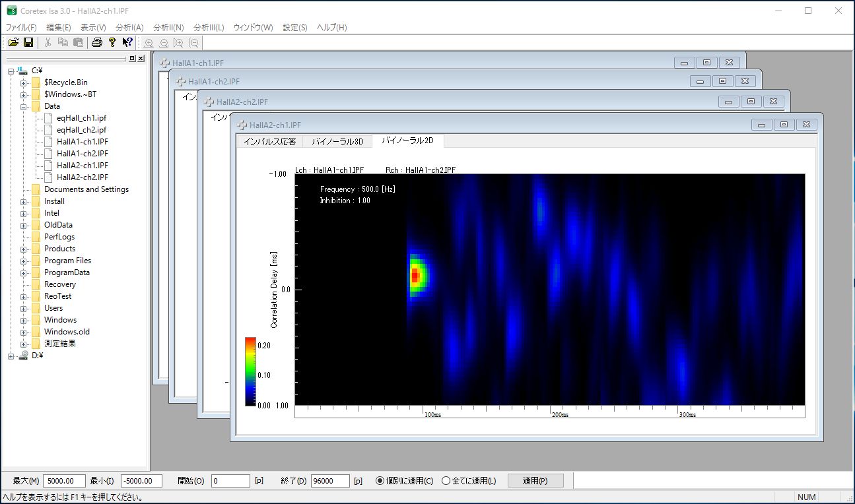This screenshot has height=504, width=855.
Task: Collapse the C:¥ drive node
Action: pyautogui.click(x=11, y=71)
